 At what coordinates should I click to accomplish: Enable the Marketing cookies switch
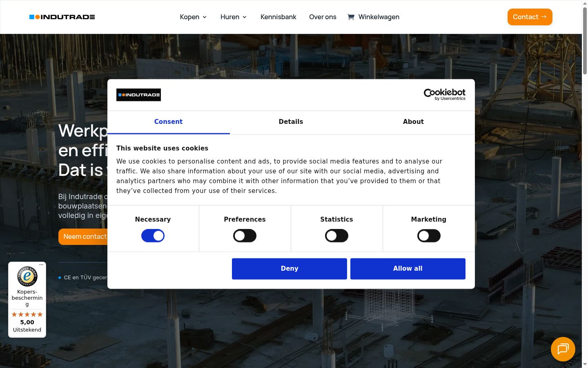pyautogui.click(x=429, y=236)
